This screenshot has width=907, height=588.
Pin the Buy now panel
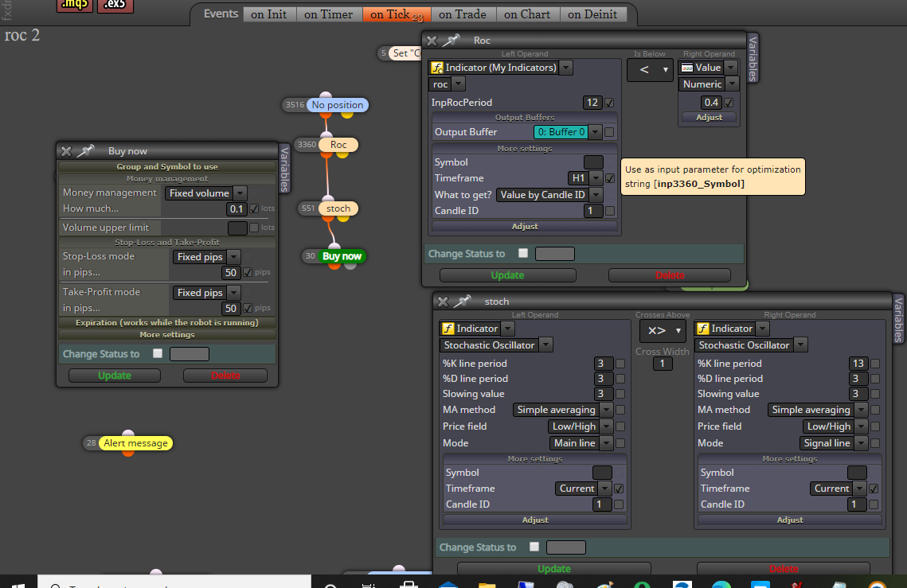coord(86,151)
